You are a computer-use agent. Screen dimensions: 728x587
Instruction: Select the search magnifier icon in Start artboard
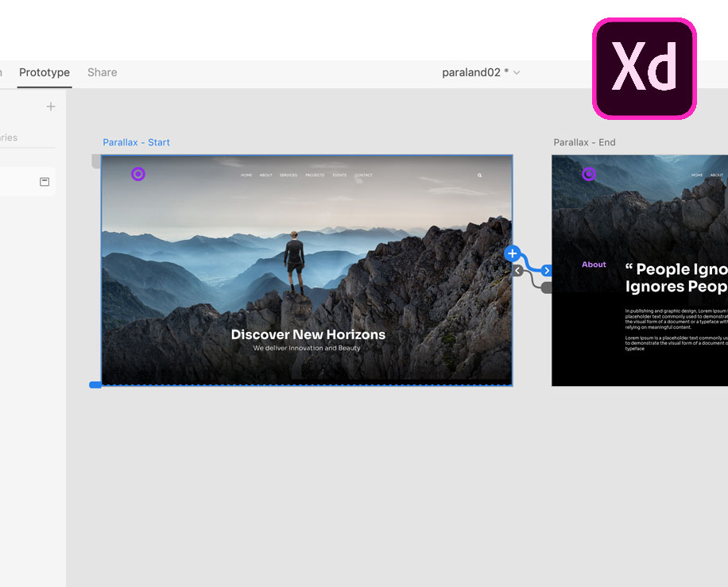tap(479, 175)
